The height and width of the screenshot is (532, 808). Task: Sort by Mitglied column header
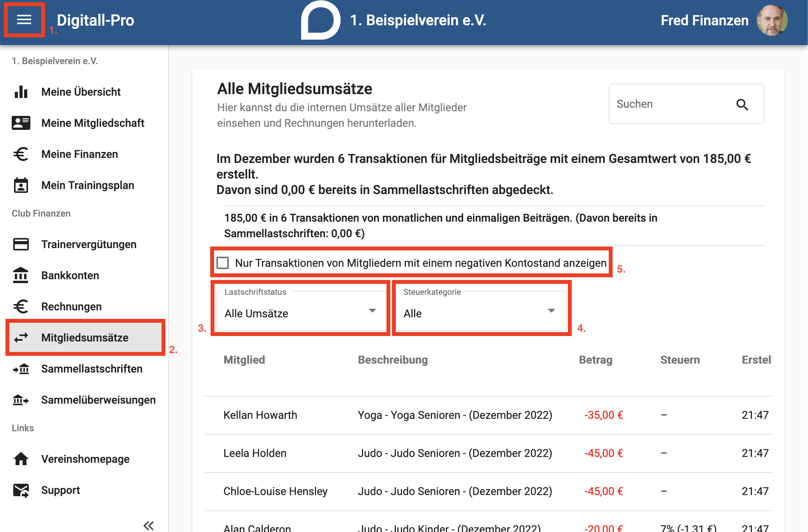pyautogui.click(x=244, y=360)
